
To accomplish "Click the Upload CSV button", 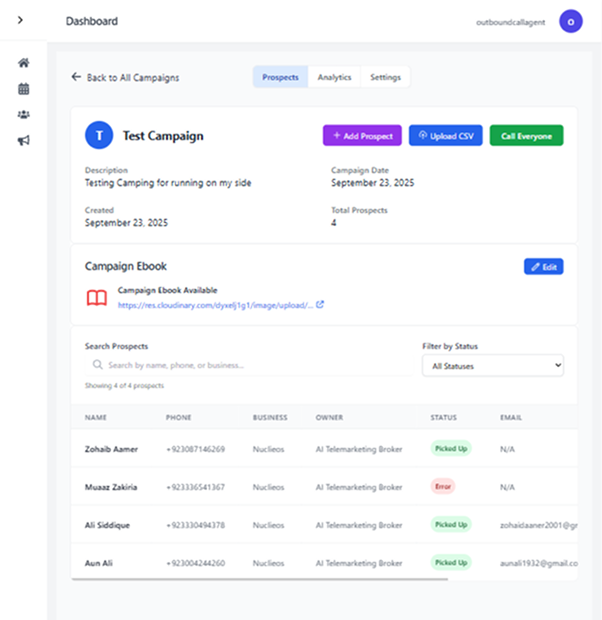I will pyautogui.click(x=445, y=135).
